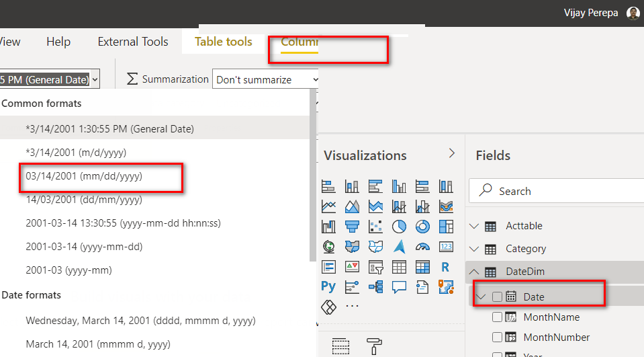Image resolution: width=644 pixels, height=357 pixels.
Task: Select the Gauge visual
Action: [x=422, y=246]
